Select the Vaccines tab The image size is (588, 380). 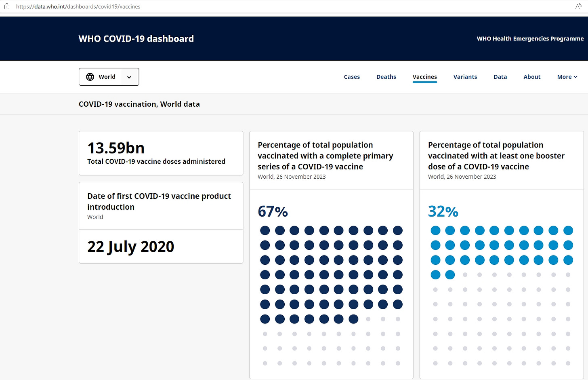click(424, 77)
